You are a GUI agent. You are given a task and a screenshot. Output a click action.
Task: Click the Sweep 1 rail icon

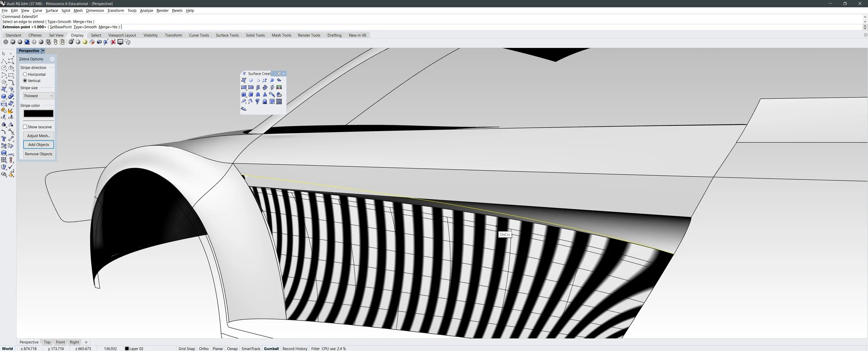(244, 101)
